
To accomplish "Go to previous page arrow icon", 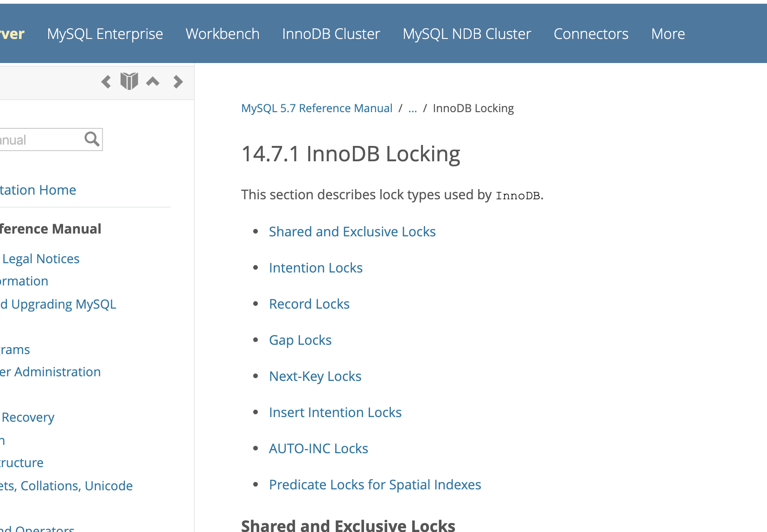I will 106,82.
